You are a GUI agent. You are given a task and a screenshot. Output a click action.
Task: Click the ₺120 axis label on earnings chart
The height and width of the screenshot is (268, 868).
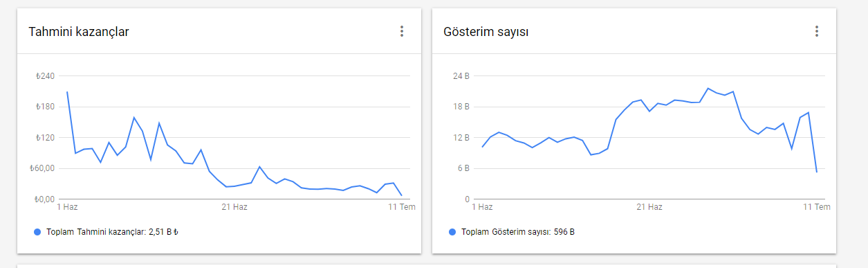(x=45, y=138)
